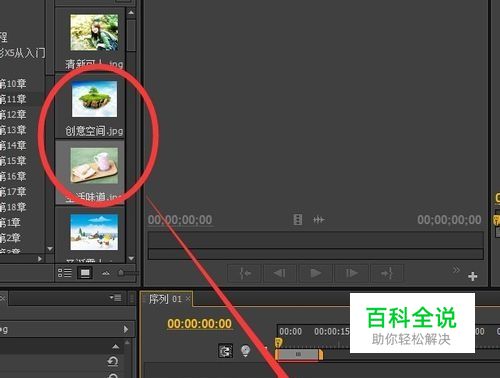Click the timeline playhead marker
The image size is (500, 378).
point(278,342)
